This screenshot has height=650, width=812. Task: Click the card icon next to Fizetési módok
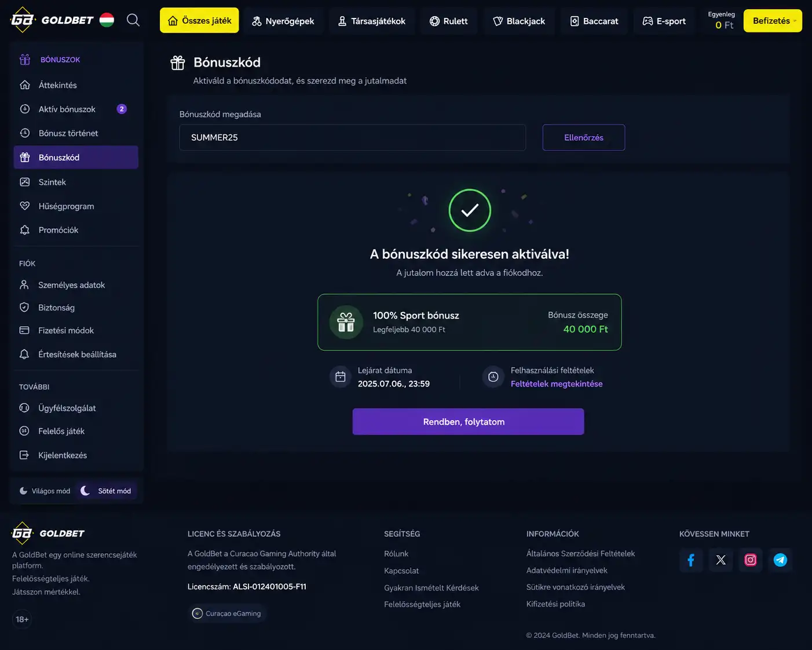click(24, 330)
